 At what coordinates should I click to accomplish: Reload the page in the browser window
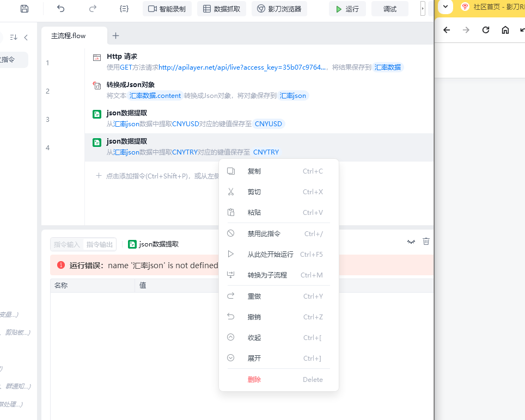tap(486, 30)
